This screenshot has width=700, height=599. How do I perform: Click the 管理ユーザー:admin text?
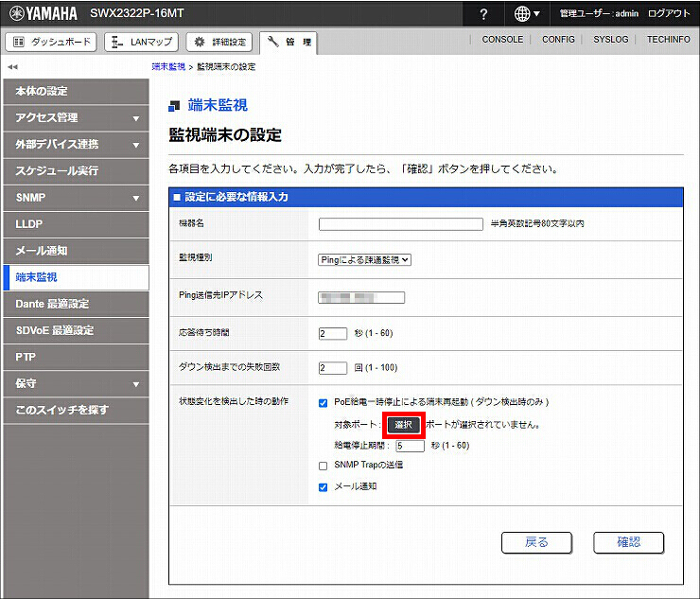click(599, 13)
